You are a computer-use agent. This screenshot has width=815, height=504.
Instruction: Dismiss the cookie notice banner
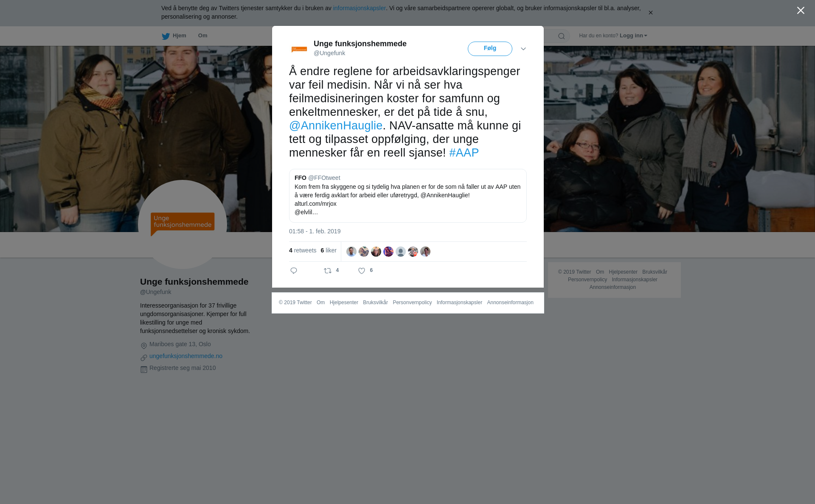tap(650, 13)
